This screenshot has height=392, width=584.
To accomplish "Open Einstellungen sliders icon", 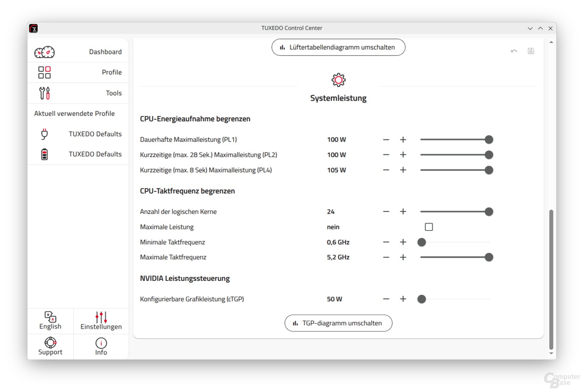I will [x=101, y=317].
